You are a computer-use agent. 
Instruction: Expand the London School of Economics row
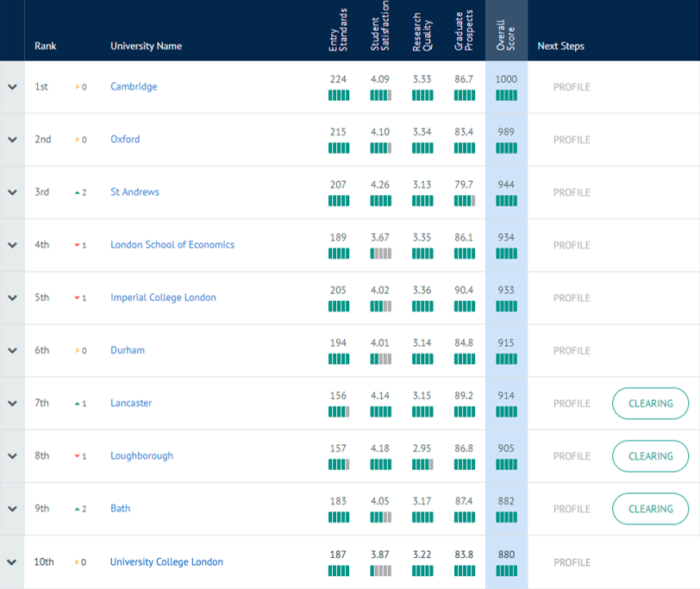coord(12,245)
